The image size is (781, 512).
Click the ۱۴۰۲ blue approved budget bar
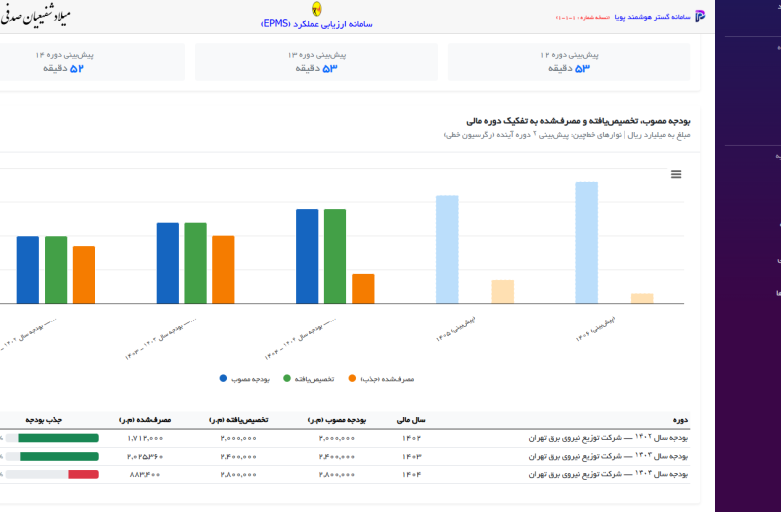click(x=27, y=270)
